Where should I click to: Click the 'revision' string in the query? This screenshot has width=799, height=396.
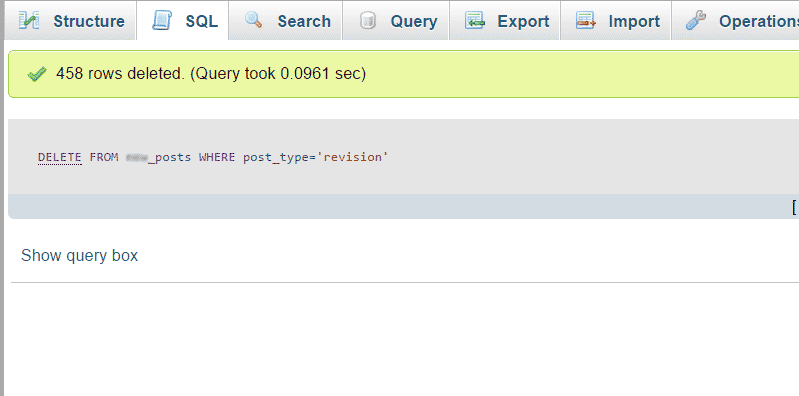click(x=353, y=157)
